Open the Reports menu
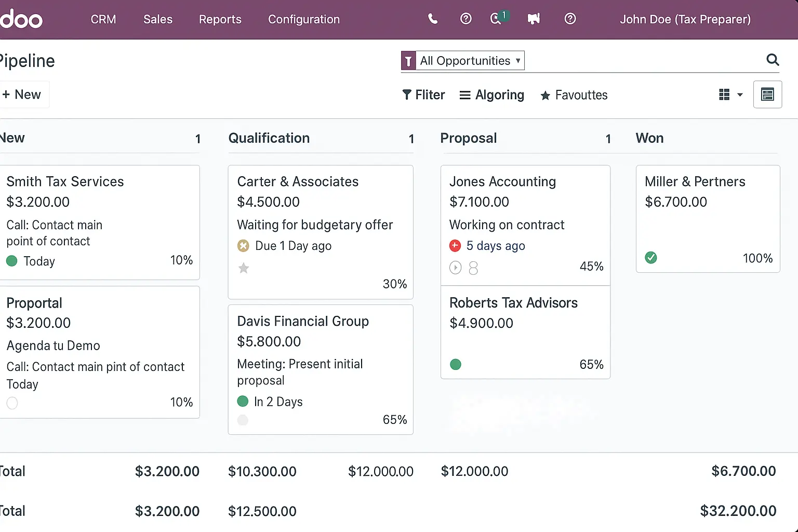Image resolution: width=798 pixels, height=532 pixels. coord(220,19)
